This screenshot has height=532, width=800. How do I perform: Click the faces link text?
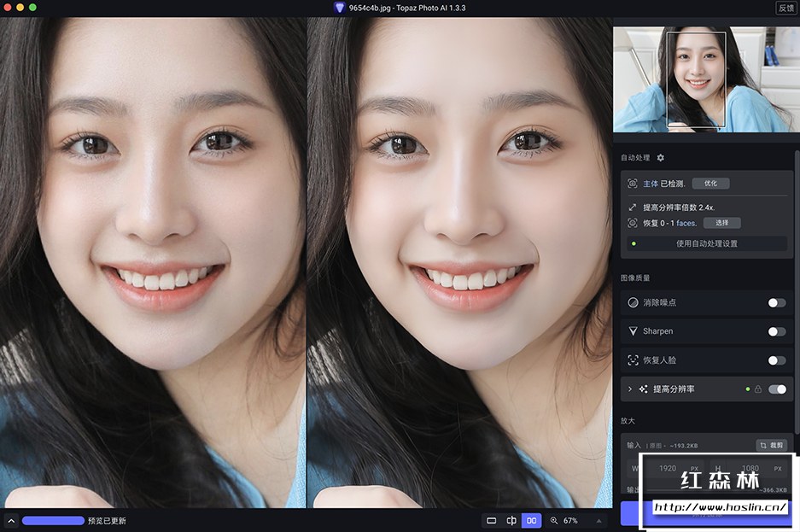(686, 223)
